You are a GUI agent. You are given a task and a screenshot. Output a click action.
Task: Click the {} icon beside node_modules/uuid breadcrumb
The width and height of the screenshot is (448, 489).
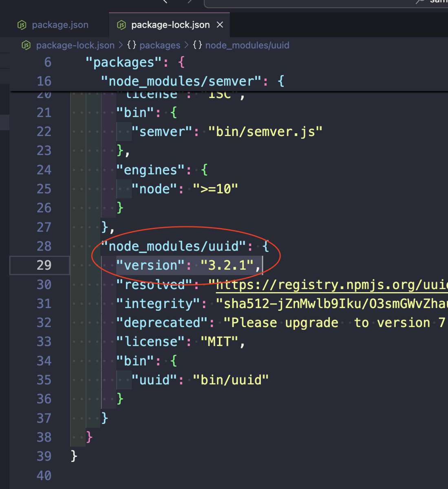pos(197,45)
